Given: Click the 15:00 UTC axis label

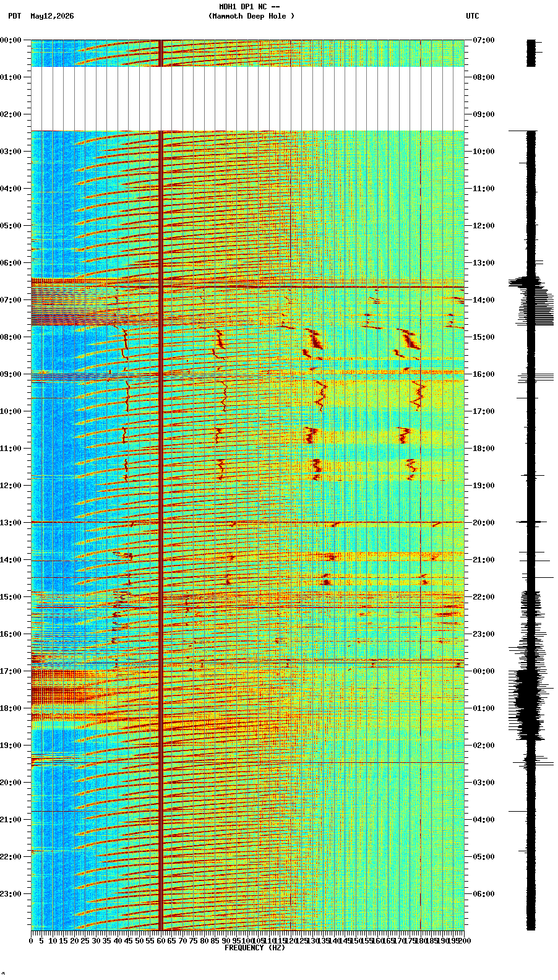Looking at the screenshot, I should pyautogui.click(x=484, y=337).
